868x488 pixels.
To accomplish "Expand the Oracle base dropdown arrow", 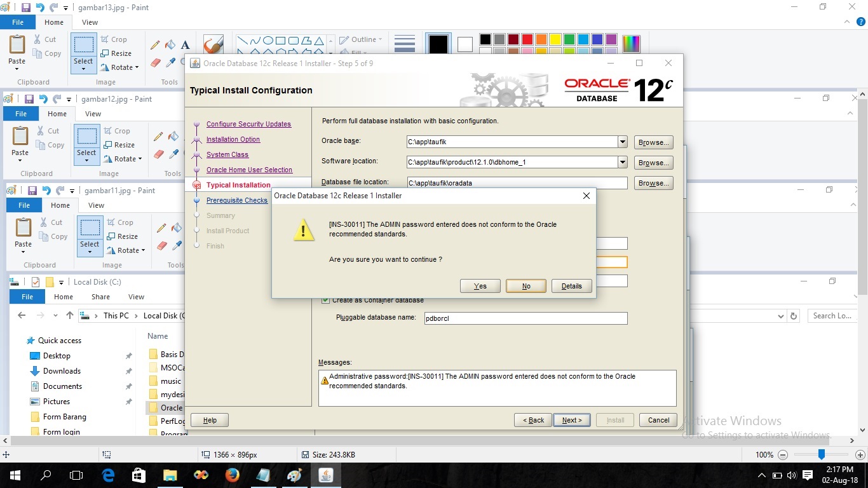I will tap(623, 142).
